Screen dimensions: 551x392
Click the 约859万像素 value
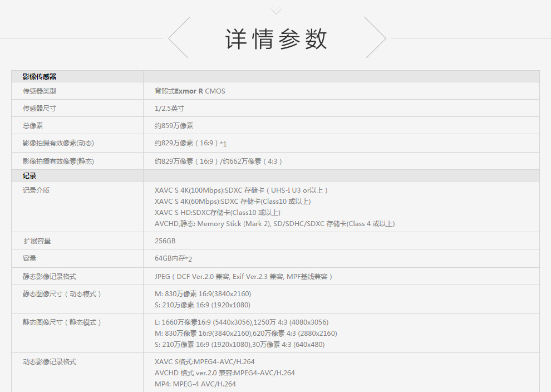click(174, 126)
